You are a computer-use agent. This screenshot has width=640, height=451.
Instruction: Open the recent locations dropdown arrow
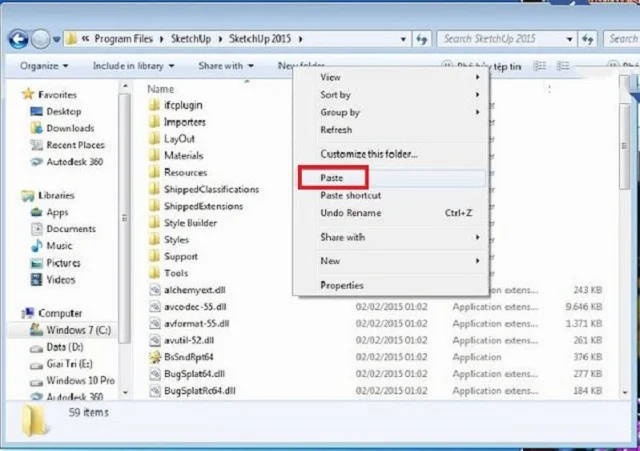(x=57, y=40)
